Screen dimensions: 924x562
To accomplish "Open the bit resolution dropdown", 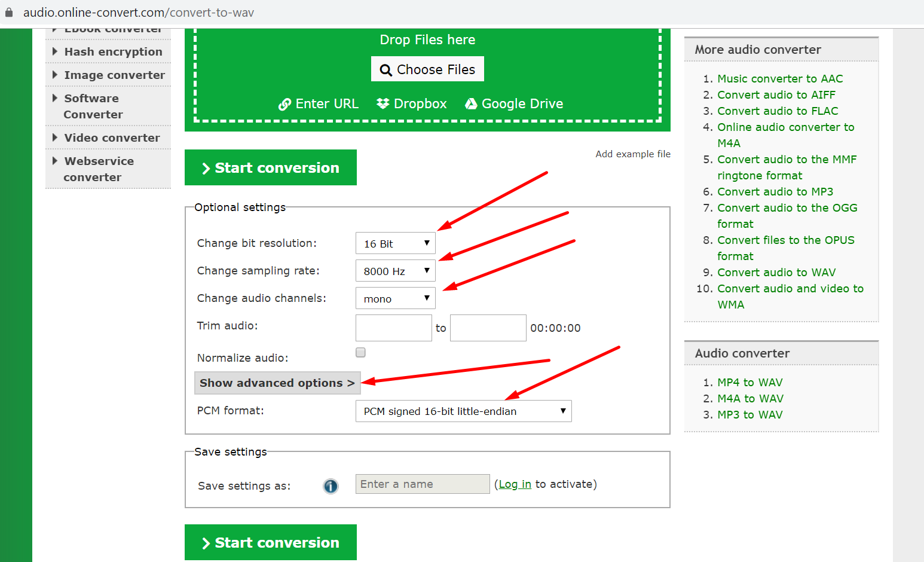I will click(x=395, y=243).
